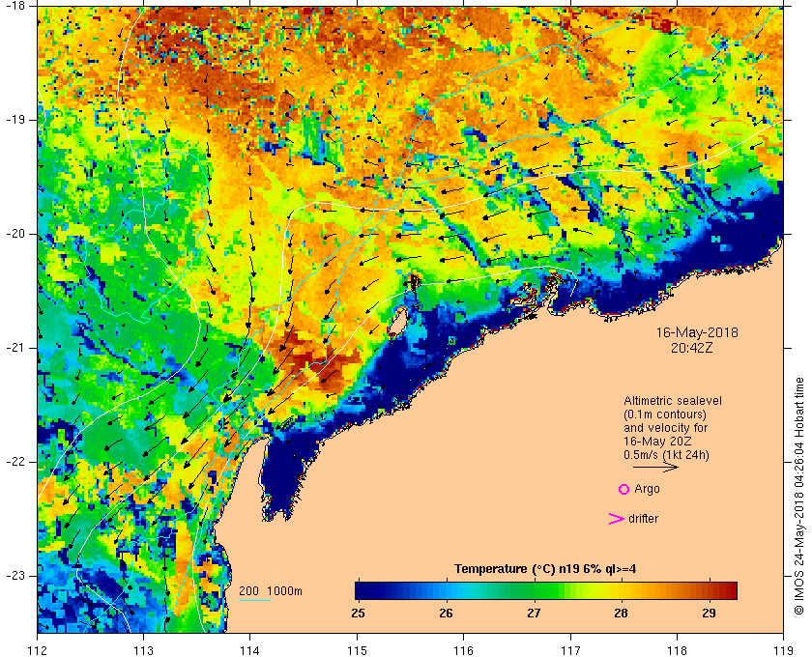812x657 pixels.
Task: Click the longitude label 116
Action: 463,650
